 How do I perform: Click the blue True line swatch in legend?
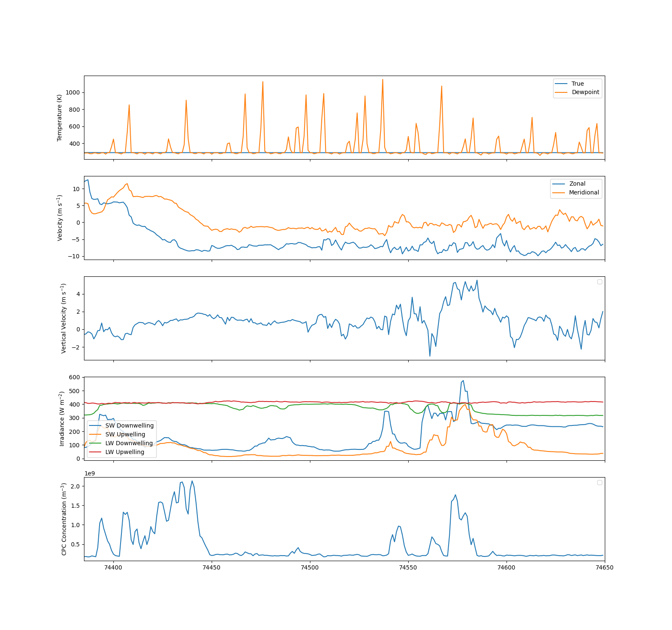pyautogui.click(x=562, y=84)
